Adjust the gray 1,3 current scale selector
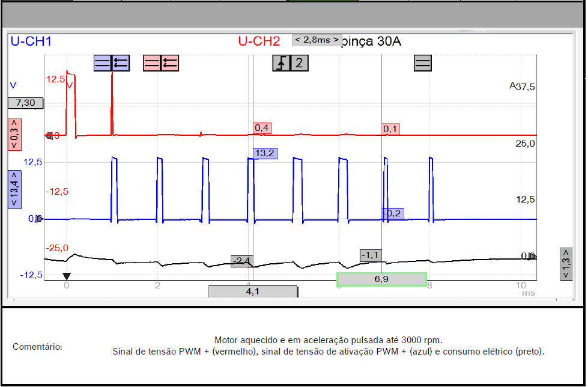This screenshot has height=387, width=588. click(565, 263)
